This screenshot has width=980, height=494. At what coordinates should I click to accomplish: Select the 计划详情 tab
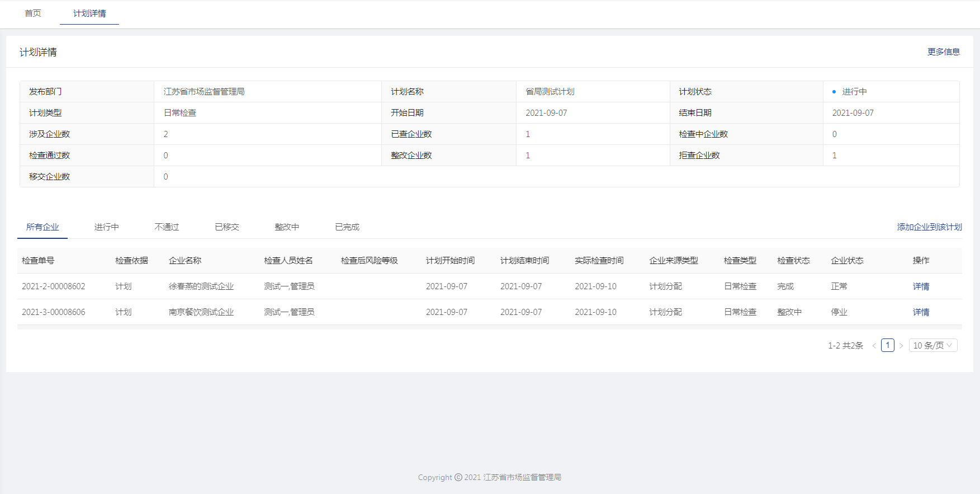pos(89,13)
